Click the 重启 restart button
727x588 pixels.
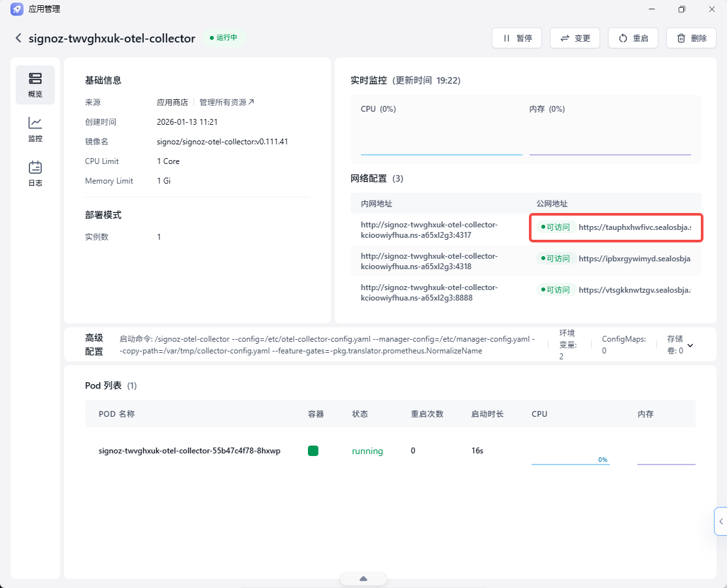634,38
